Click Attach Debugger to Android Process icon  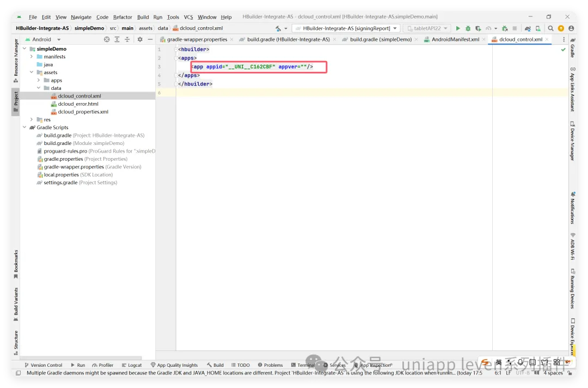coord(505,28)
